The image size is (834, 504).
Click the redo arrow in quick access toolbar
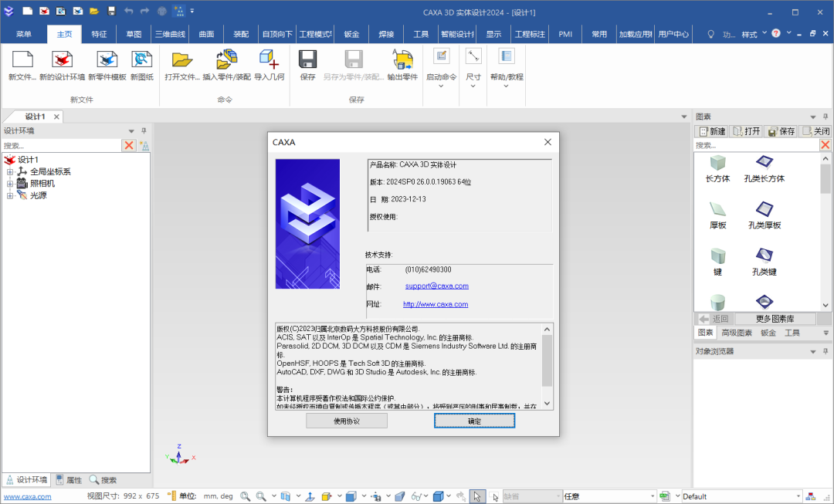coord(144,11)
